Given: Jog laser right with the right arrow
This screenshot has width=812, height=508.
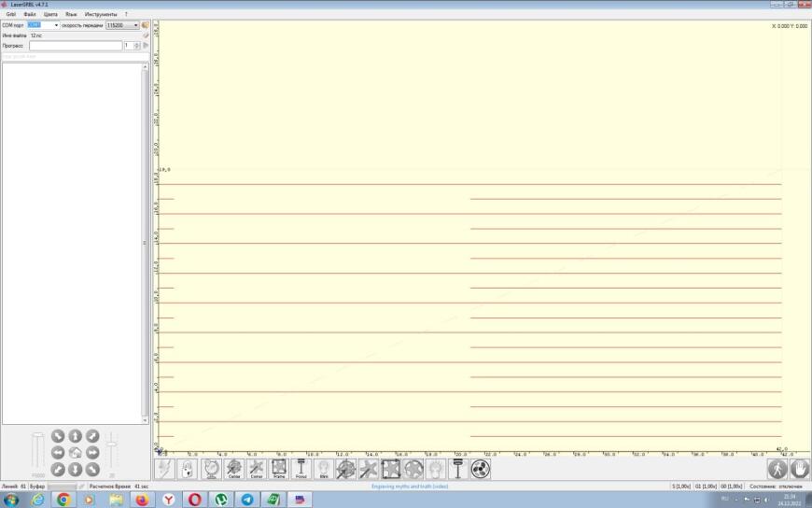Looking at the screenshot, I should click(92, 453).
